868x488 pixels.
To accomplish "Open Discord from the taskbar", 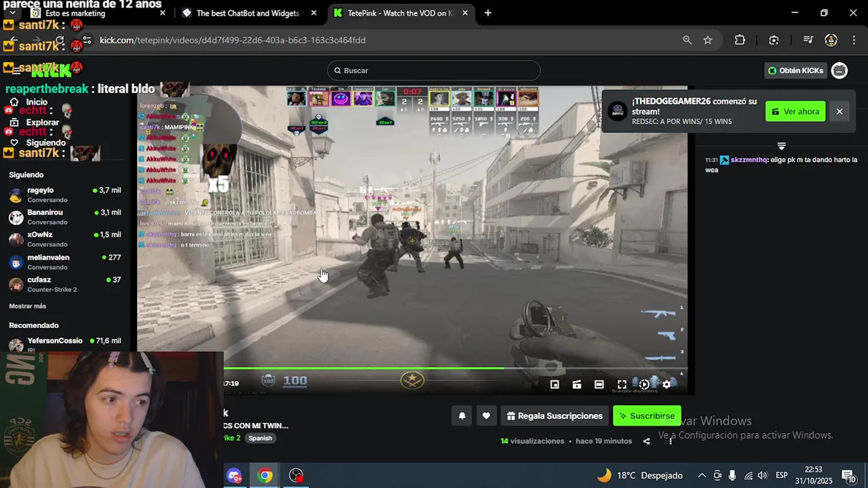I will (x=234, y=476).
